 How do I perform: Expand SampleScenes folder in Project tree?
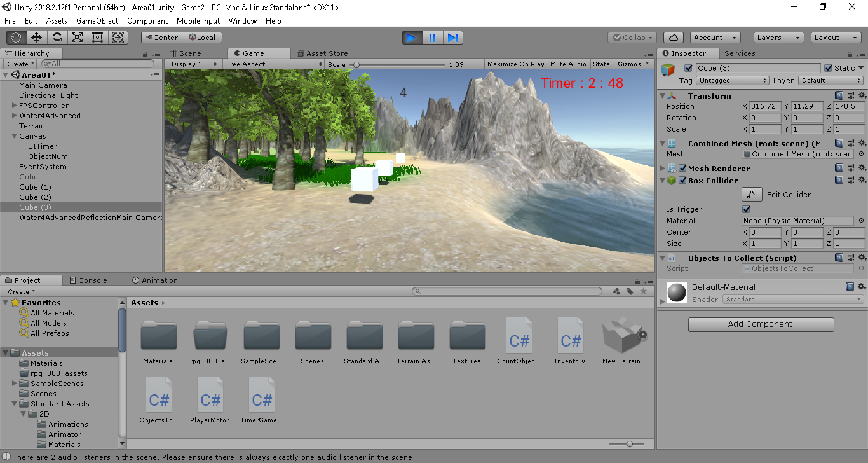pyautogui.click(x=14, y=384)
